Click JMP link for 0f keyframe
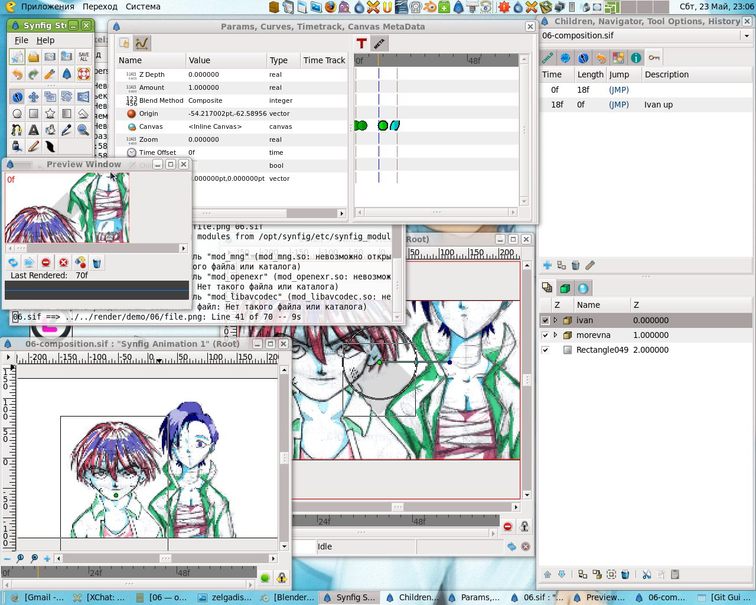Viewport: 756px width, 605px height. [619, 90]
